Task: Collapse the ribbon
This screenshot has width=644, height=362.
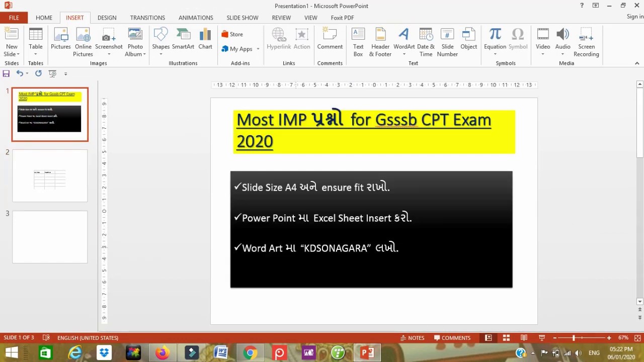Action: [x=637, y=63]
